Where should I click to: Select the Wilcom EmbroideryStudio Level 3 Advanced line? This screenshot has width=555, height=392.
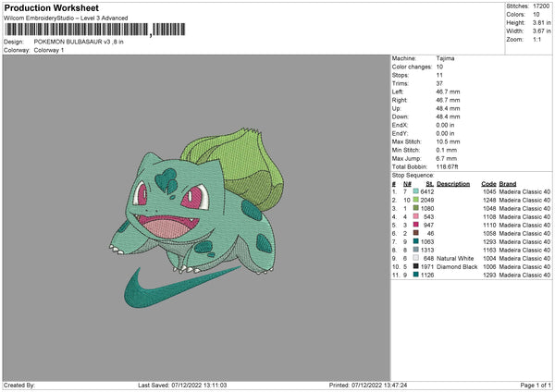click(66, 18)
